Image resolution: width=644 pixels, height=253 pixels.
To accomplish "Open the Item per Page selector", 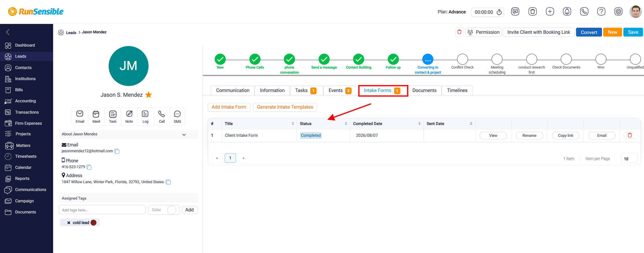I will [x=629, y=159].
